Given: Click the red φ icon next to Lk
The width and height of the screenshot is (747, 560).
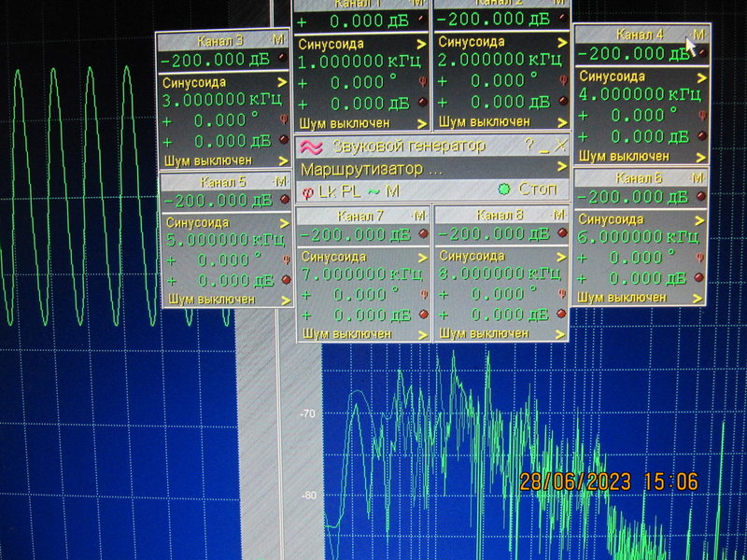Looking at the screenshot, I should pyautogui.click(x=308, y=192).
